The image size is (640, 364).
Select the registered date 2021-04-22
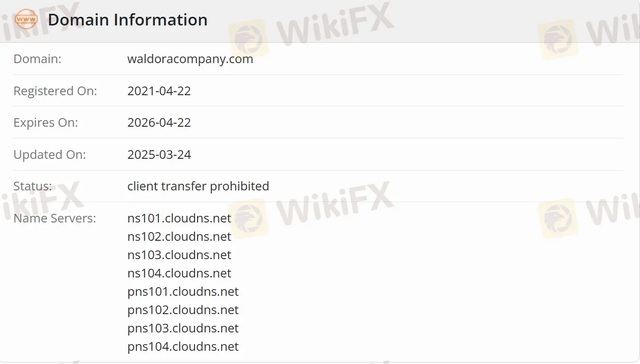159,91
